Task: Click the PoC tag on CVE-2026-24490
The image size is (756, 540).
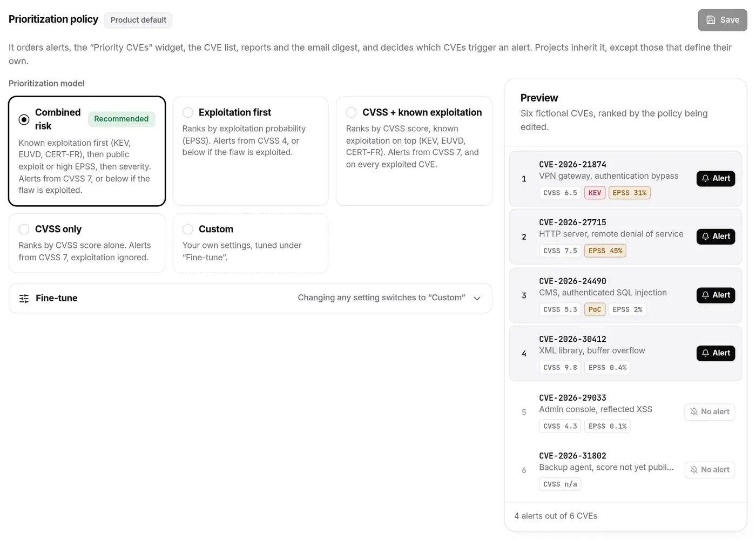Action: pos(595,309)
